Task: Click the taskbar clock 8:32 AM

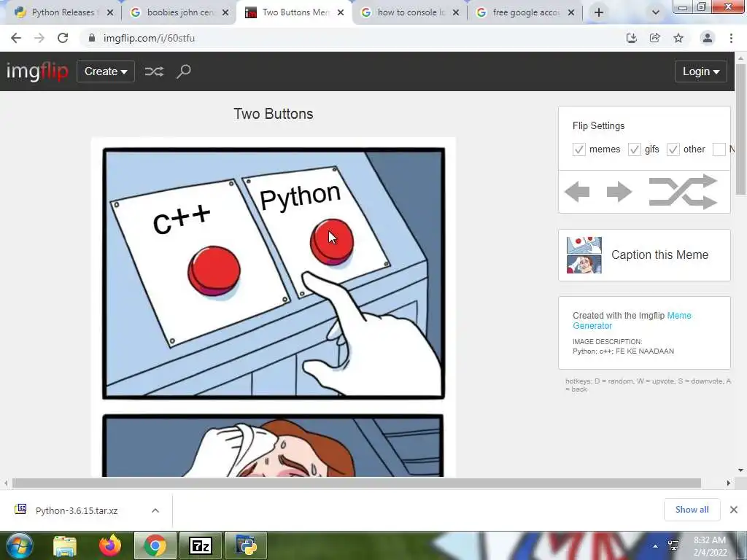Action: [710, 545]
